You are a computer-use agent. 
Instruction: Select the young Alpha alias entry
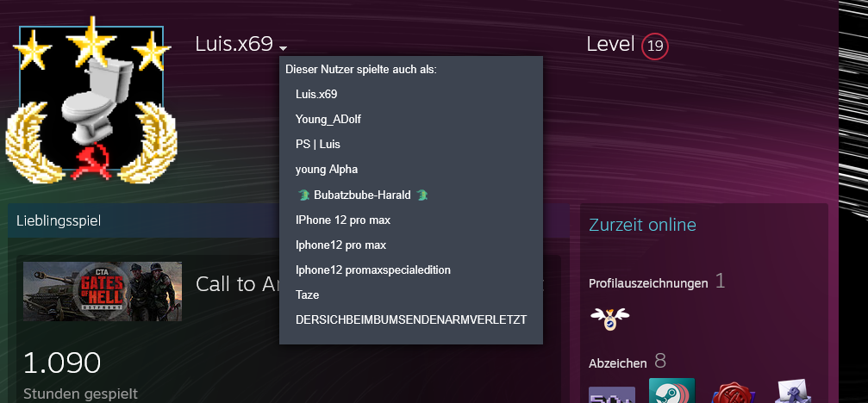coord(327,169)
